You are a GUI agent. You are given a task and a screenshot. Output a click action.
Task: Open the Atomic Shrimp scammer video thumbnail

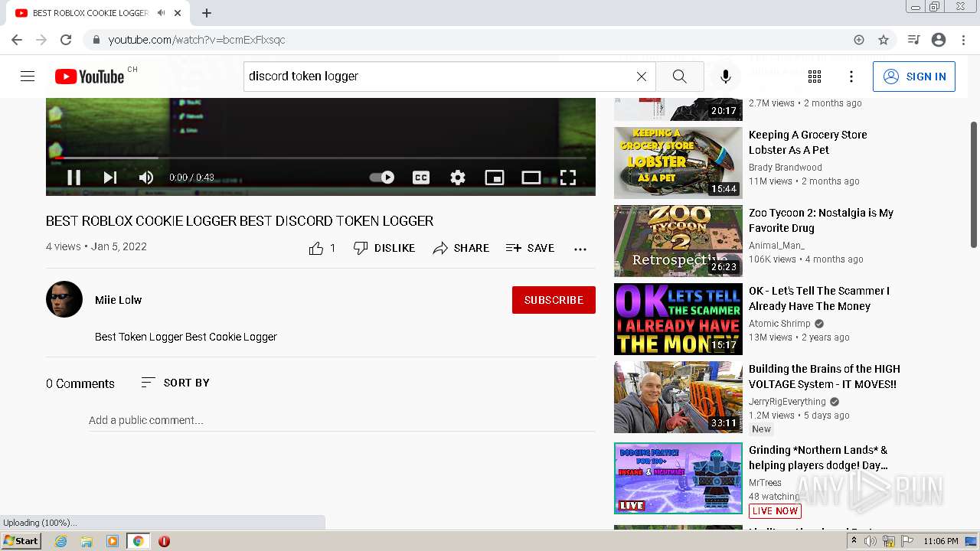[678, 319]
